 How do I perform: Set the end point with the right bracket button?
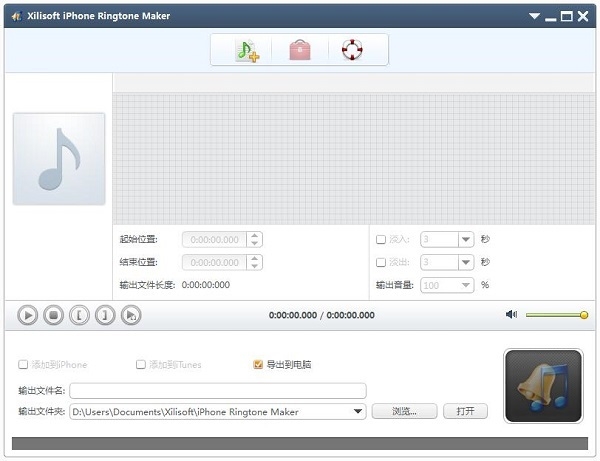(x=105, y=315)
